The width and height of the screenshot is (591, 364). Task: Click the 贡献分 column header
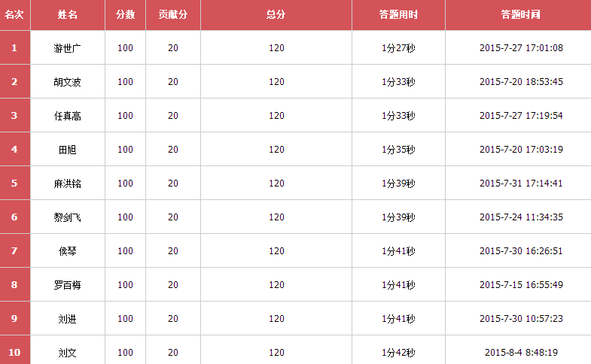pyautogui.click(x=173, y=15)
